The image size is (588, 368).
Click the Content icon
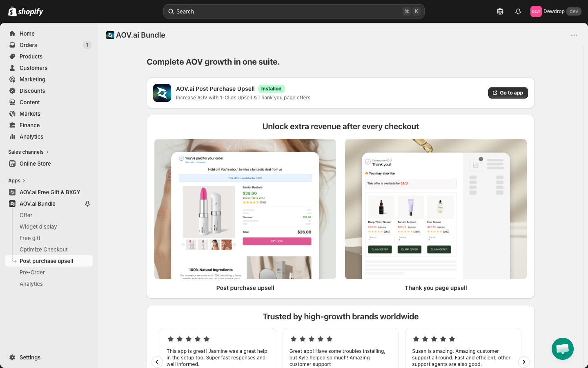(12, 102)
